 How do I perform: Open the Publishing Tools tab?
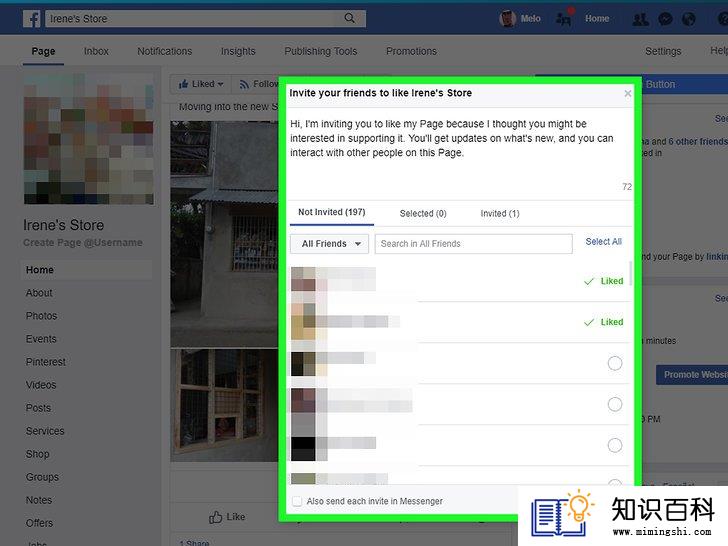pyautogui.click(x=321, y=51)
